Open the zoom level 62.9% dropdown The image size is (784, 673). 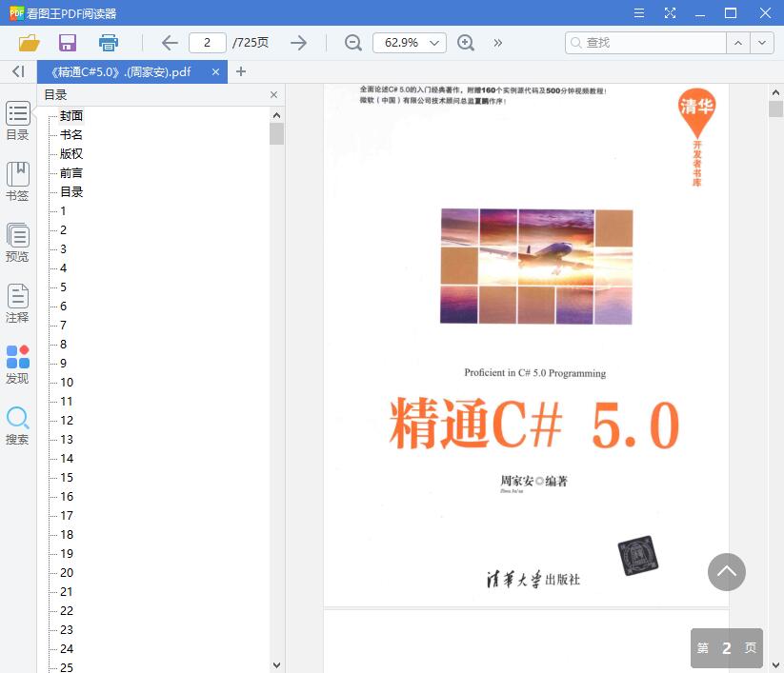(x=410, y=43)
